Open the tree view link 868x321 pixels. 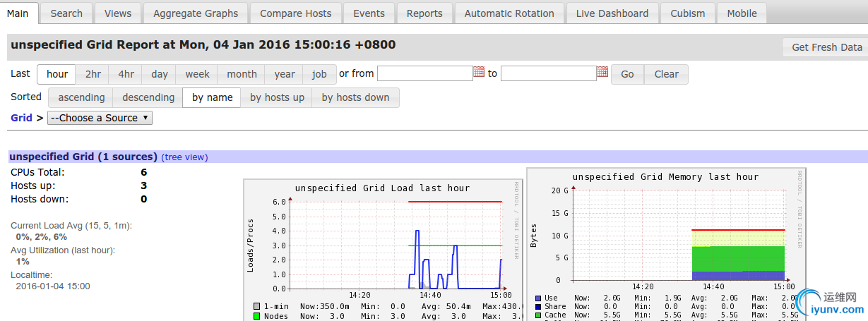(x=185, y=157)
